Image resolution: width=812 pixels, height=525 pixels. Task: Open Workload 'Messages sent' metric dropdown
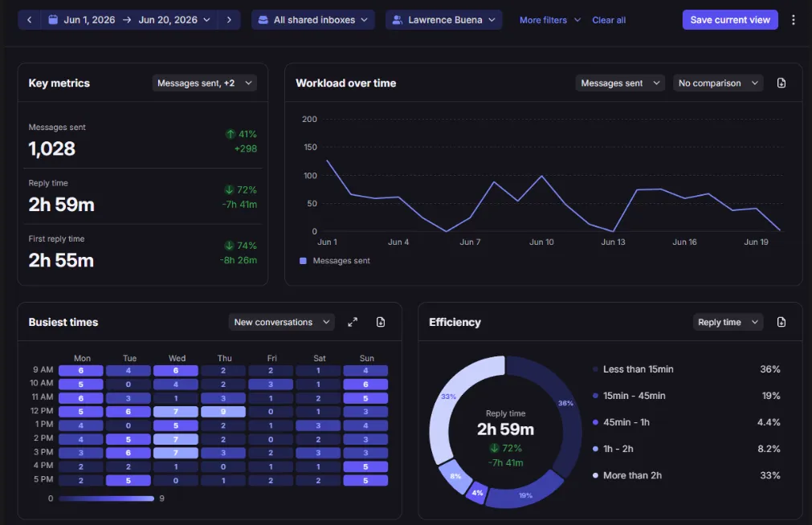(x=620, y=83)
